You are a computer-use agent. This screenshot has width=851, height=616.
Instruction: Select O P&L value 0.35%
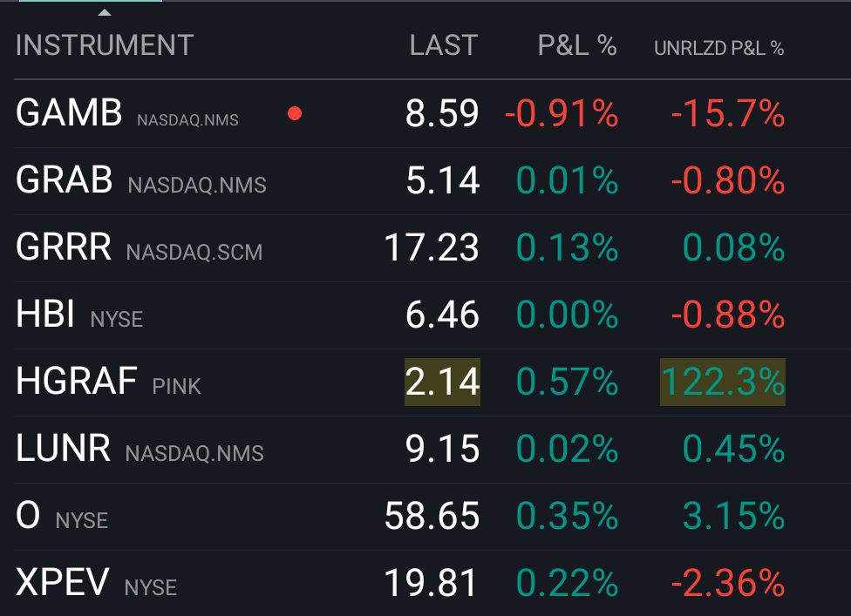pyautogui.click(x=567, y=517)
